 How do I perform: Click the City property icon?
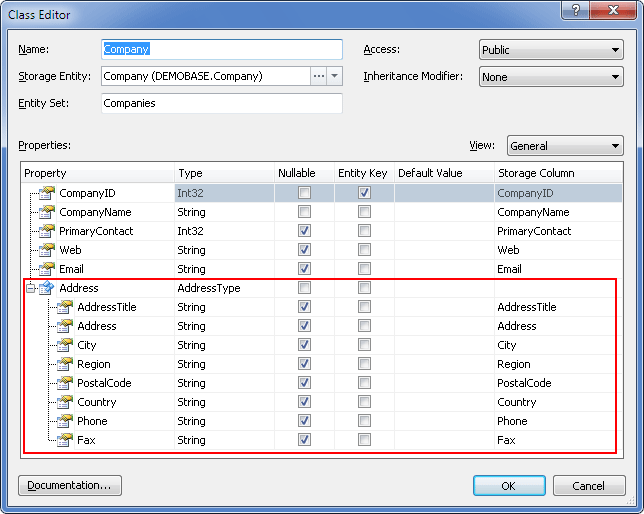pyautogui.click(x=65, y=345)
